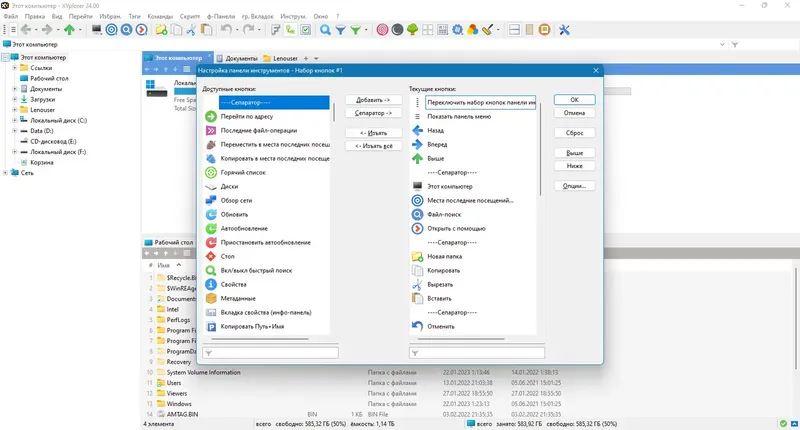
Task: Click the filter field under available buttons
Action: pos(270,353)
